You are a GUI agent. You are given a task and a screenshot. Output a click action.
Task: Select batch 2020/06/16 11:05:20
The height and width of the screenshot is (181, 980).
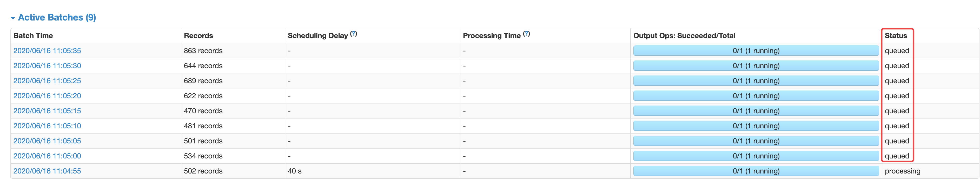click(47, 96)
